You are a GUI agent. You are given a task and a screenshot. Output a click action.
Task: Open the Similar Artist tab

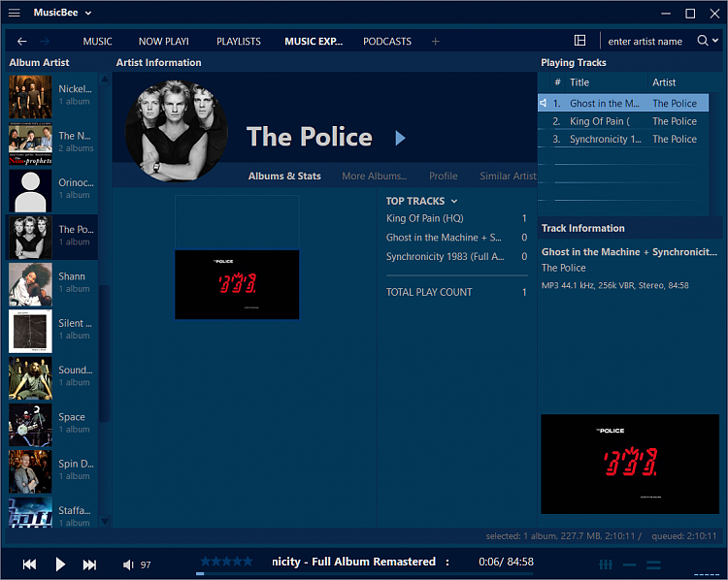(508, 176)
